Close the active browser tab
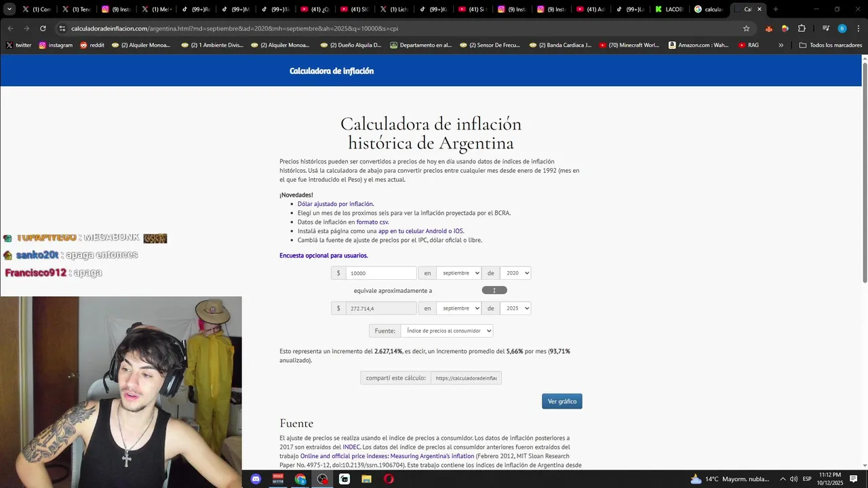 (x=759, y=9)
